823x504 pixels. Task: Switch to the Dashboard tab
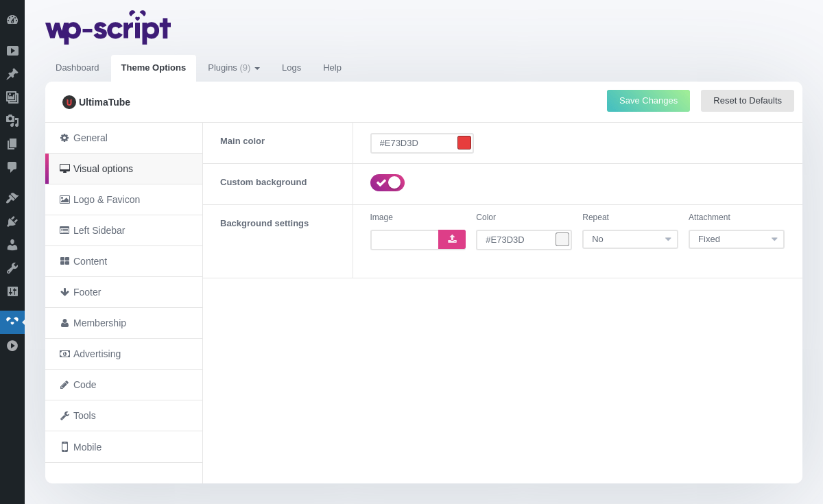77,68
